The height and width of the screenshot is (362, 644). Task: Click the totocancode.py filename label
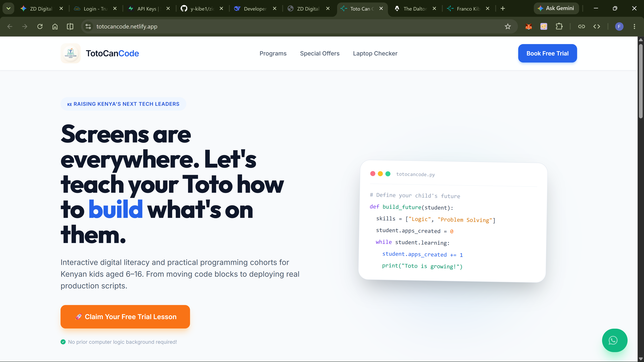pyautogui.click(x=416, y=174)
